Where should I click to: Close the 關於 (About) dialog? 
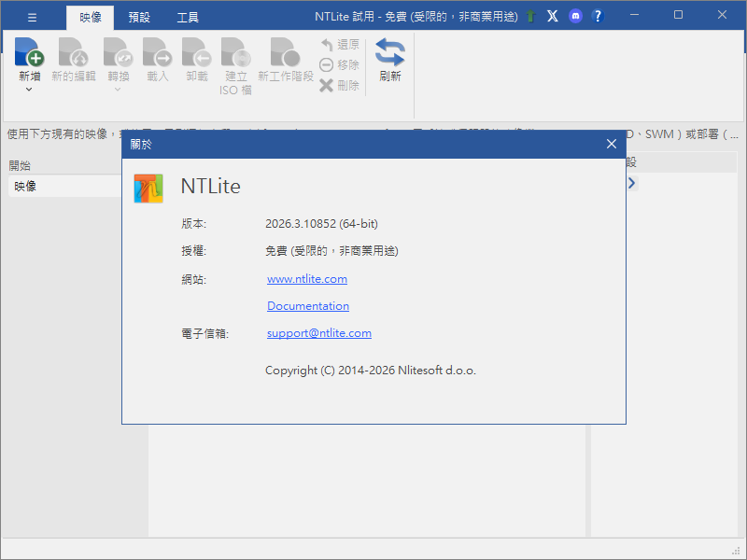coord(612,144)
